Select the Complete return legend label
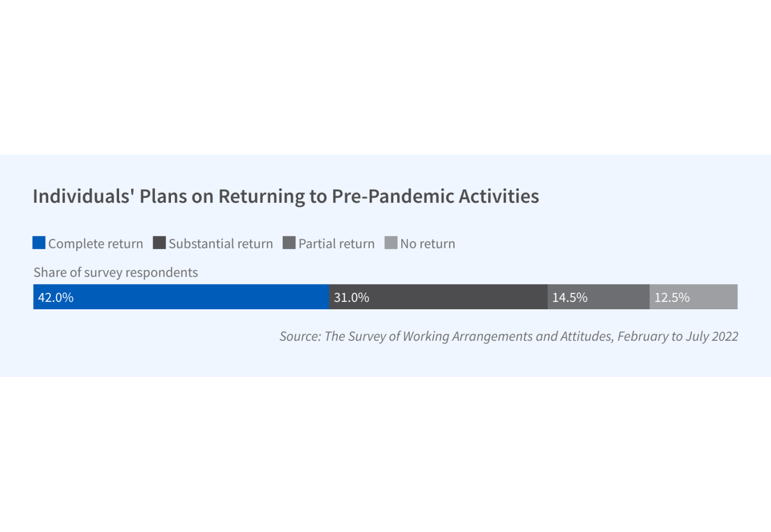The height and width of the screenshot is (532, 771). tap(95, 244)
